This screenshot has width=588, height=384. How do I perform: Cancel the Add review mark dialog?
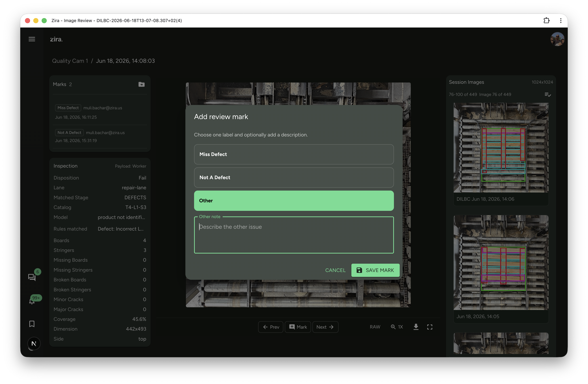335,270
